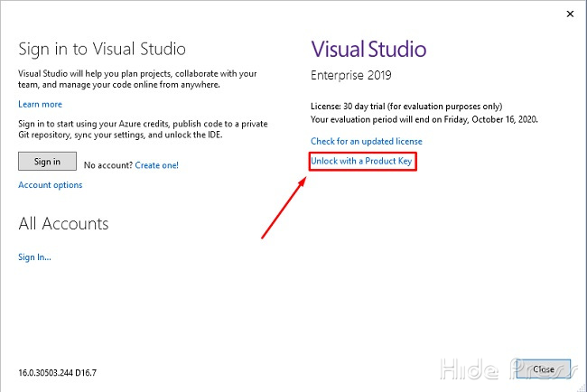The width and height of the screenshot is (587, 392).
Task: Close the dialog using the X icon
Action: [570, 14]
